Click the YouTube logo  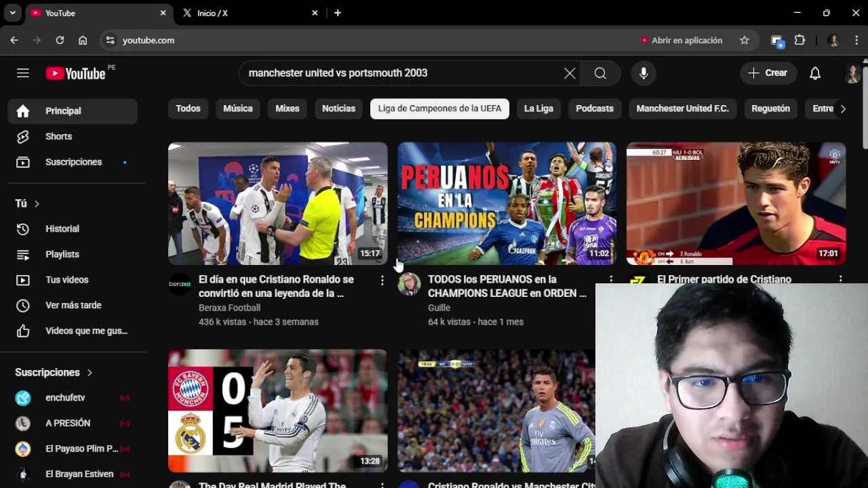click(x=75, y=73)
